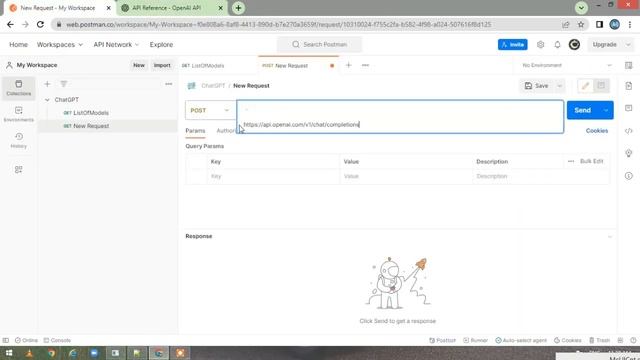Open the Save options dropdown arrow

pyautogui.click(x=560, y=86)
